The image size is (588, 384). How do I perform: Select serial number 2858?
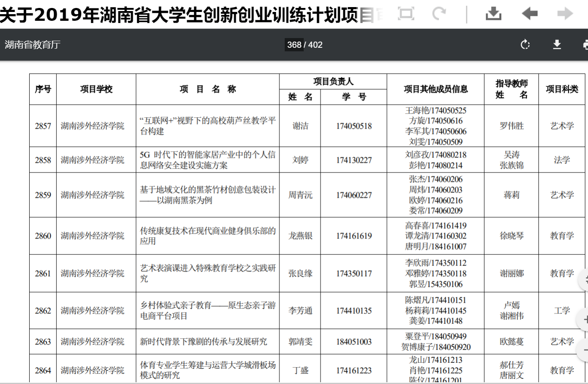coord(43,160)
